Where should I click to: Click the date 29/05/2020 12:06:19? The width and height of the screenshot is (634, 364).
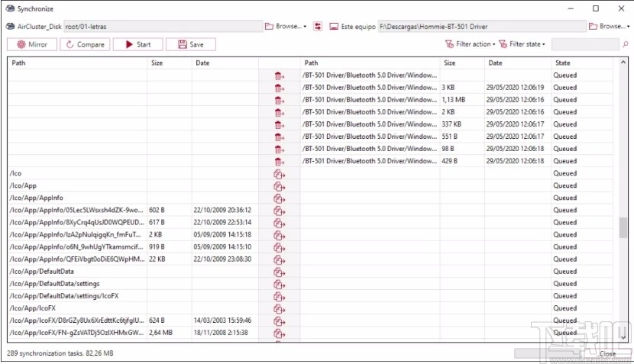(x=515, y=87)
